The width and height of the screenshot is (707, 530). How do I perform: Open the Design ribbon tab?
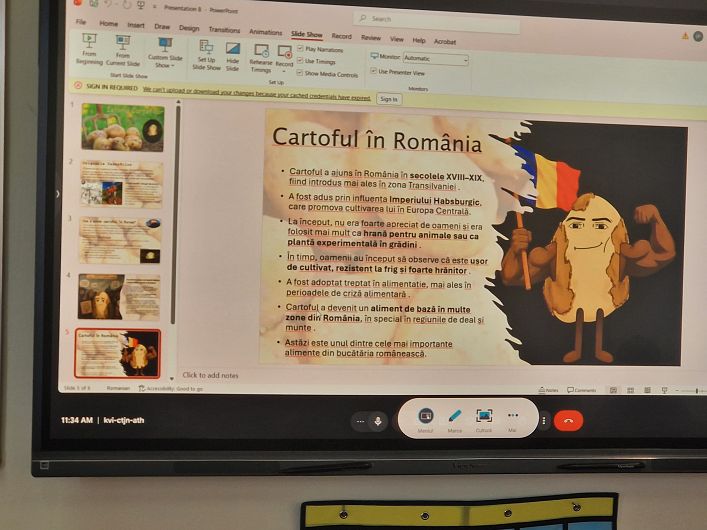[x=189, y=28]
